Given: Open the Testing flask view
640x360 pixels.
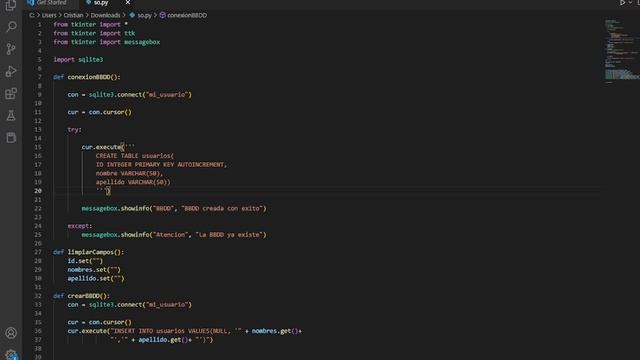Looking at the screenshot, I should point(11,116).
